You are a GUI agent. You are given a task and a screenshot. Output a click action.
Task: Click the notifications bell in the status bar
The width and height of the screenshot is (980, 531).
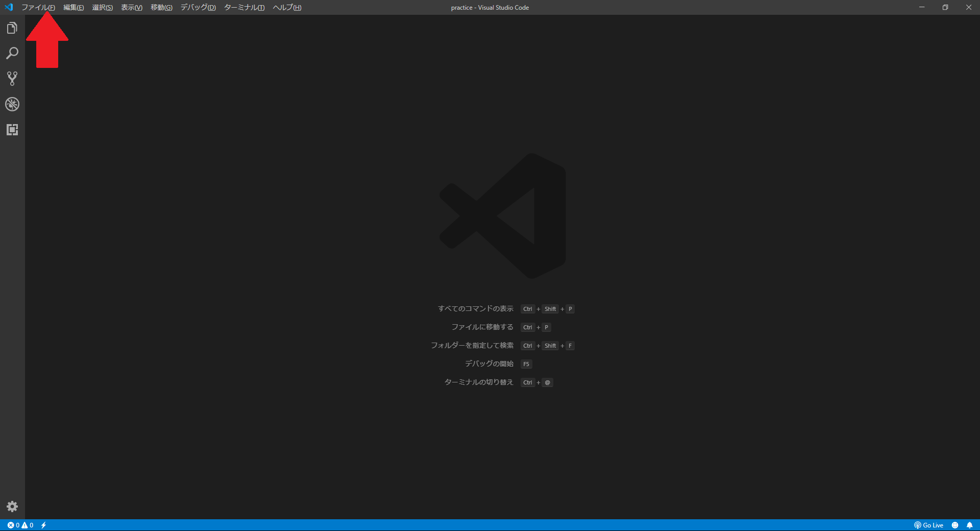click(x=970, y=525)
